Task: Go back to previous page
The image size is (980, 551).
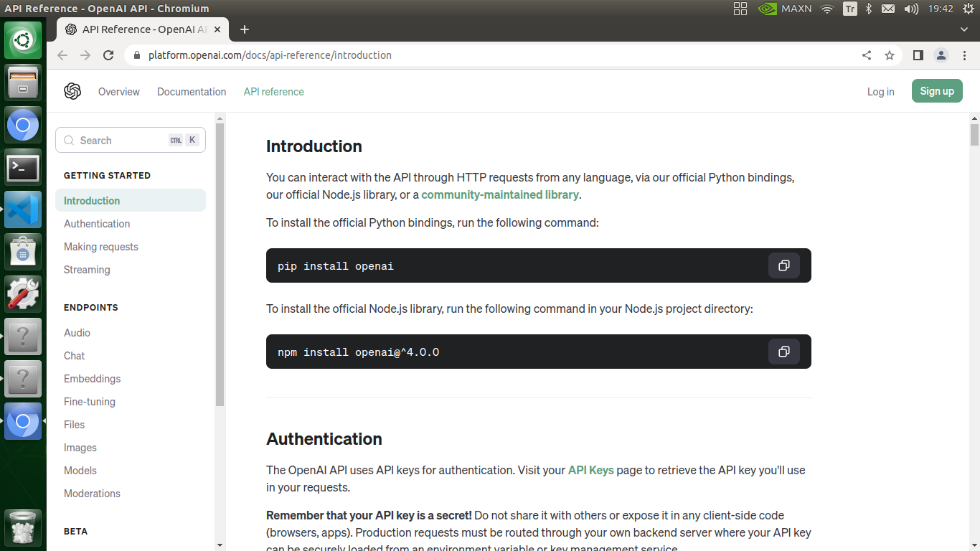Action: pyautogui.click(x=62, y=55)
